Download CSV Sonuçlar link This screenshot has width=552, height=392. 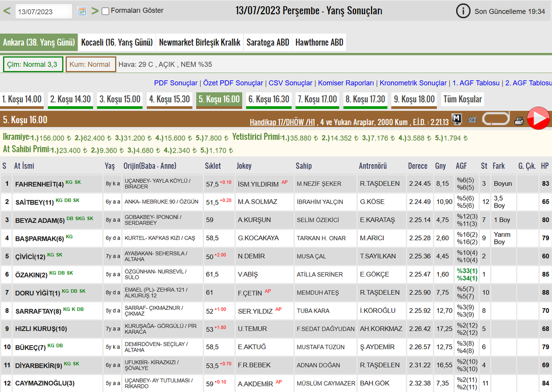(x=291, y=83)
